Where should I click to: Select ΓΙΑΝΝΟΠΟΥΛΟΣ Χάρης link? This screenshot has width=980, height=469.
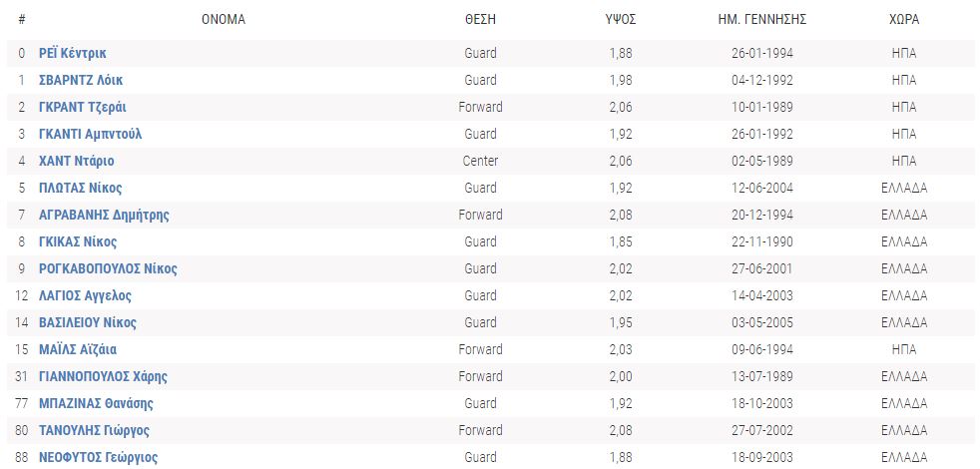coord(103,376)
